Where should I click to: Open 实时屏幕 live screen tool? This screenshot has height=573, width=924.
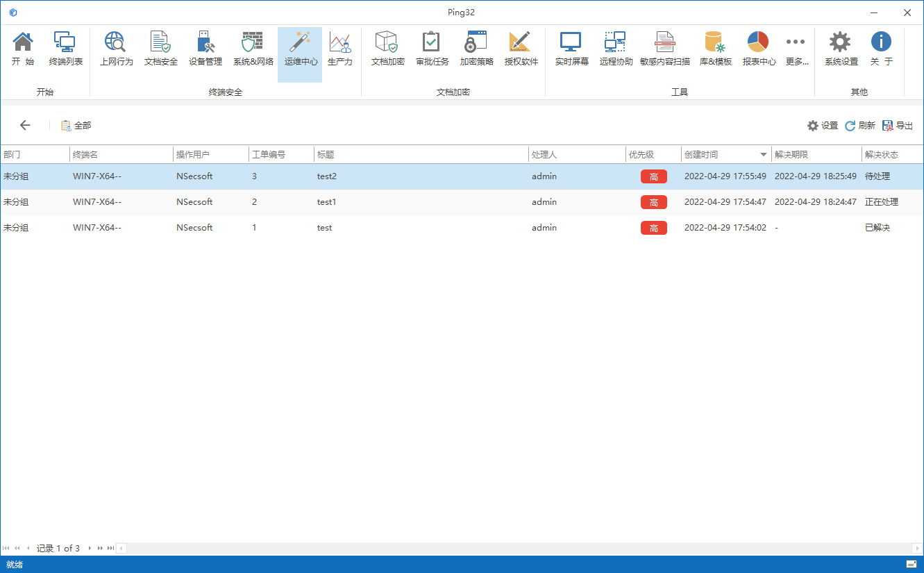(x=571, y=49)
